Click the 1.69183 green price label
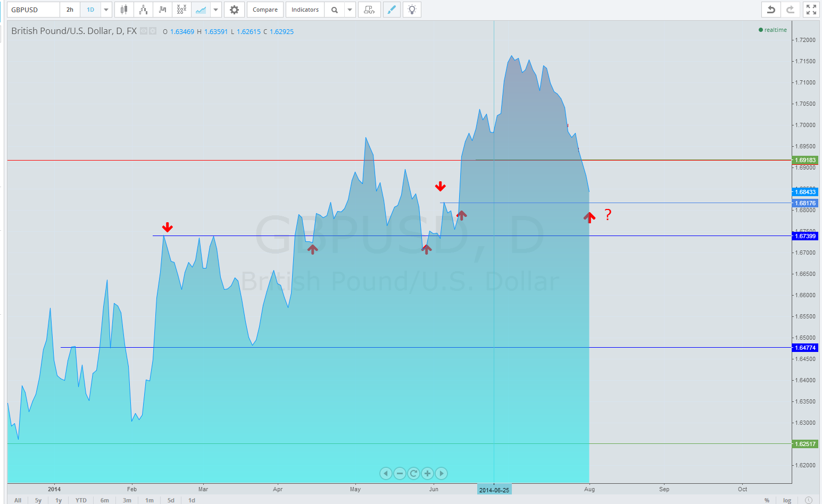 (x=805, y=160)
